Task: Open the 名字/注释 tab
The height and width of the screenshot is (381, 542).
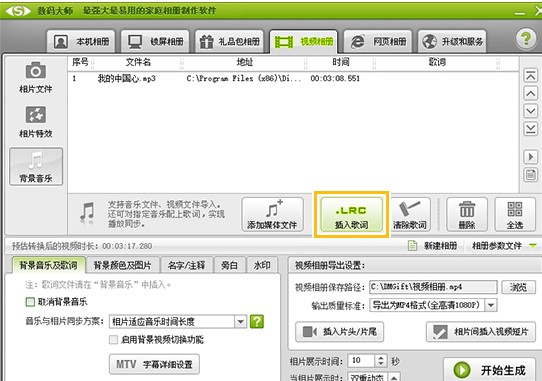Action: pos(187,265)
